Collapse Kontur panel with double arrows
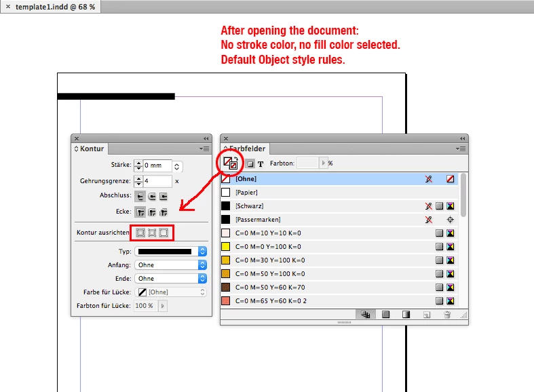534x392 pixels. tap(206, 138)
